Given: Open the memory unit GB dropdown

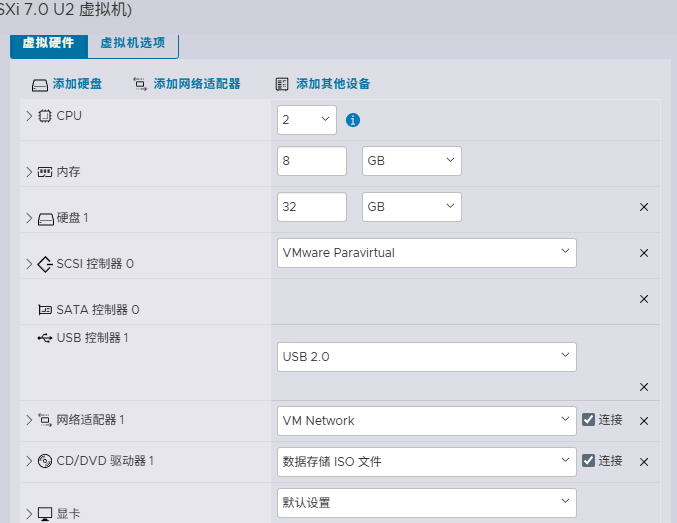Looking at the screenshot, I should pos(411,161).
